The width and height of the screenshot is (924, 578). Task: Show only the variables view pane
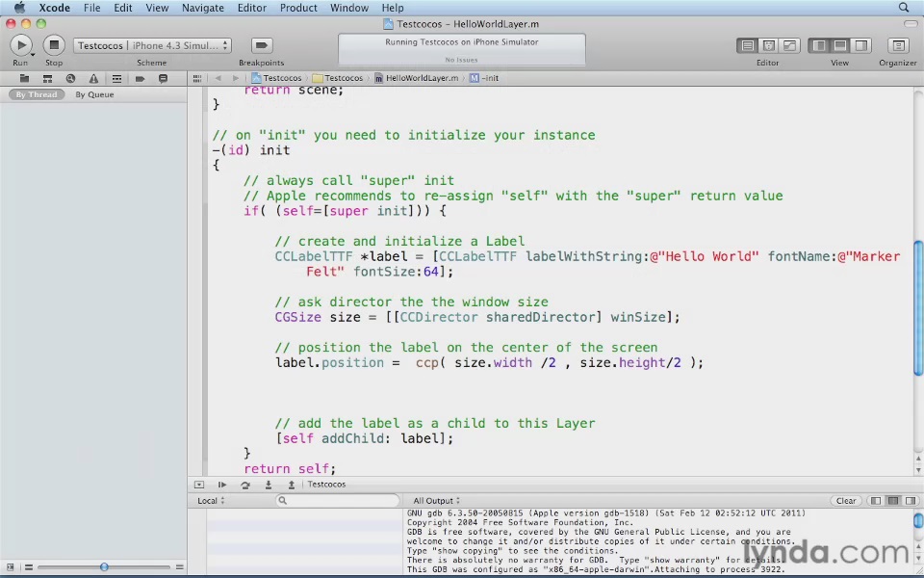[x=876, y=501]
